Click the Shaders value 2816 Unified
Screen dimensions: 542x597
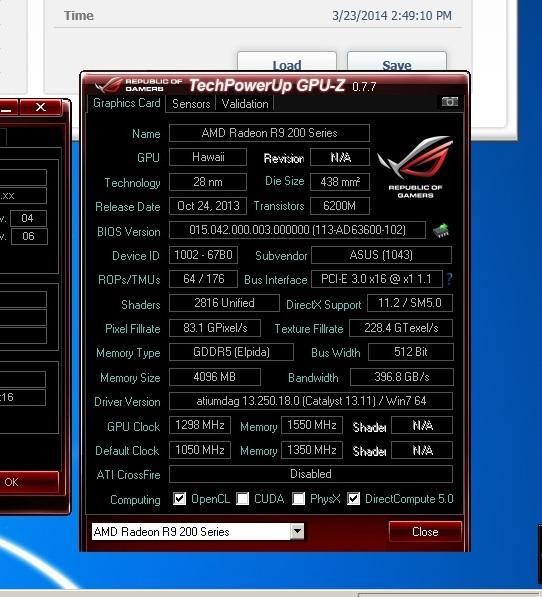tap(224, 303)
